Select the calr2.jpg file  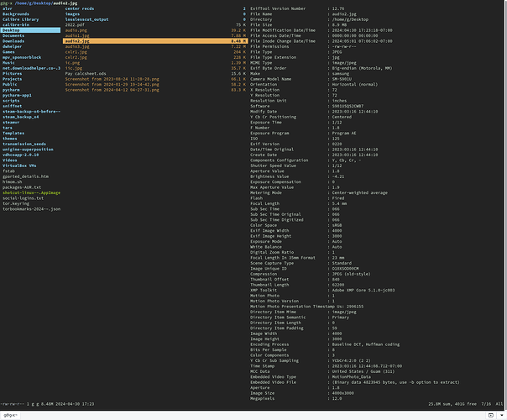click(76, 57)
